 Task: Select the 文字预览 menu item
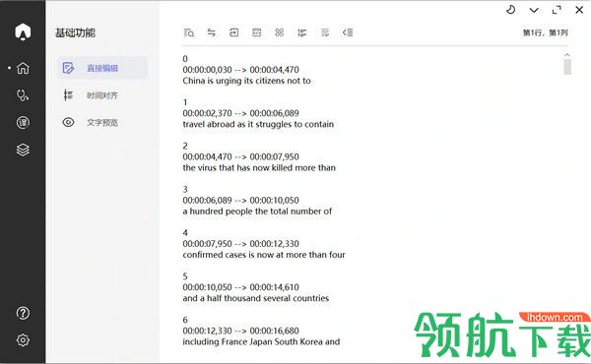102,122
